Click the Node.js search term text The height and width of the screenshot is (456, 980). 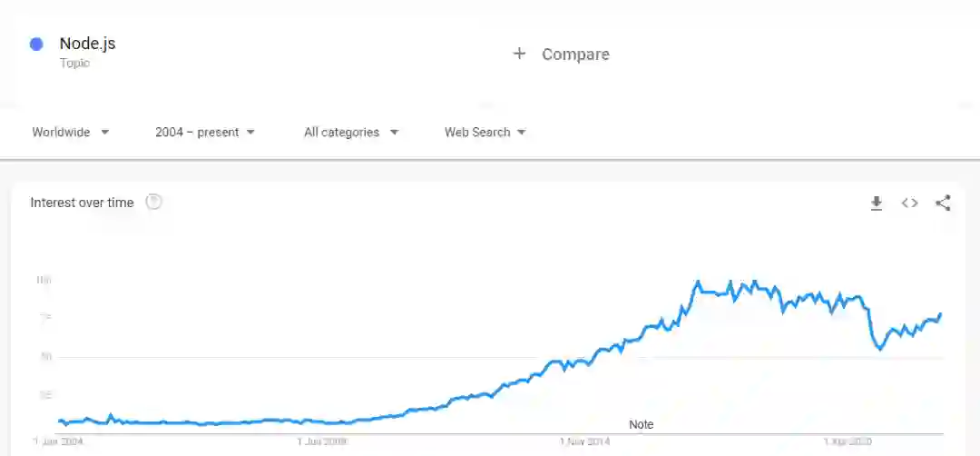click(x=87, y=44)
